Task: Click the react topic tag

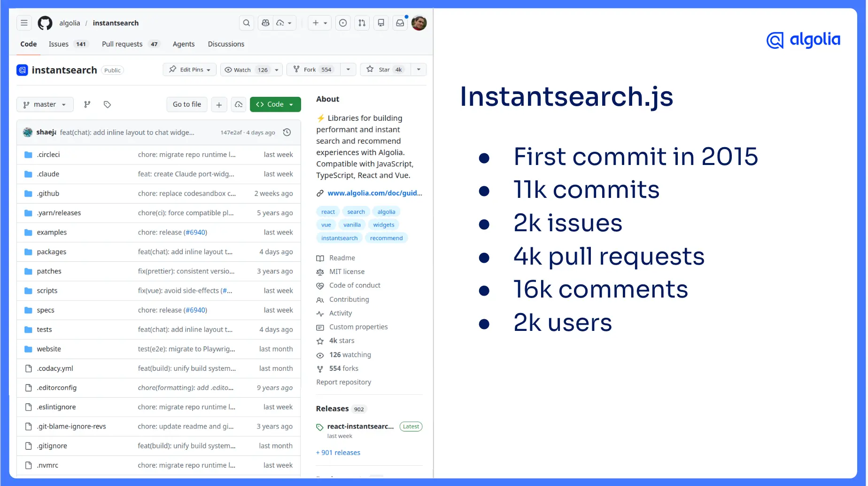Action: coord(328,212)
